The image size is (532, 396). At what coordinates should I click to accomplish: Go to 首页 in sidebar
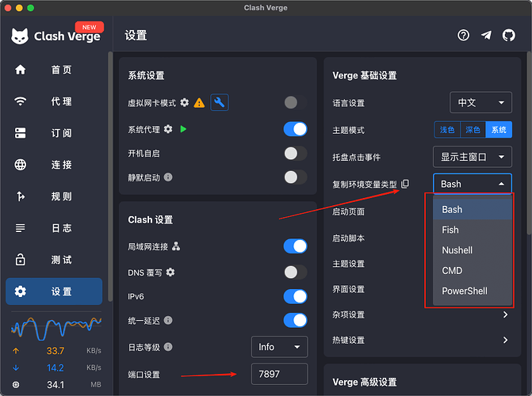(x=54, y=70)
